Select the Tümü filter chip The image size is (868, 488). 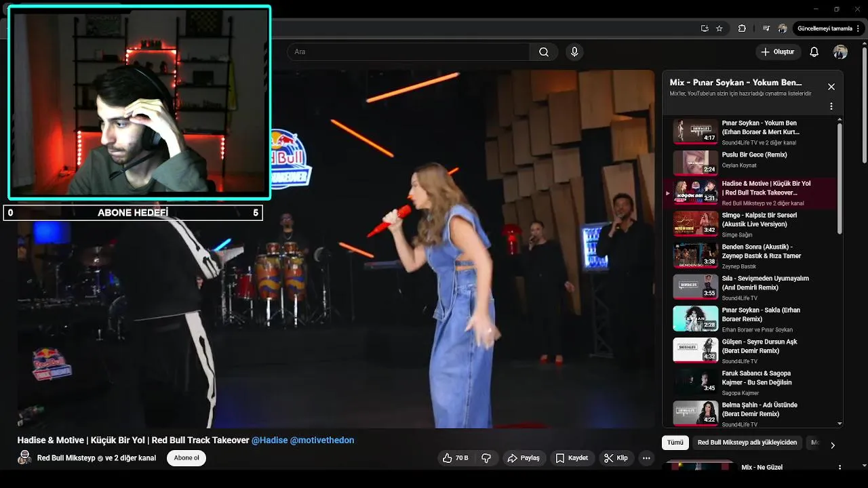[x=675, y=443]
